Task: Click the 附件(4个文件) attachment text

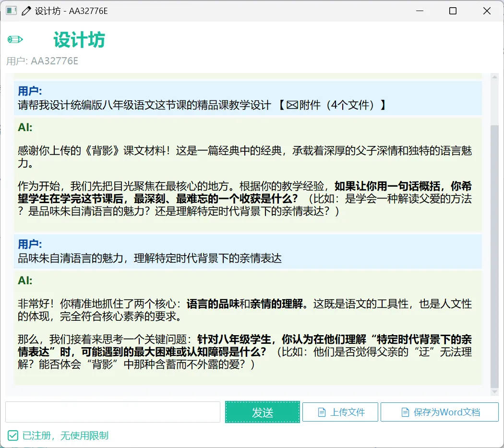Action: 337,105
